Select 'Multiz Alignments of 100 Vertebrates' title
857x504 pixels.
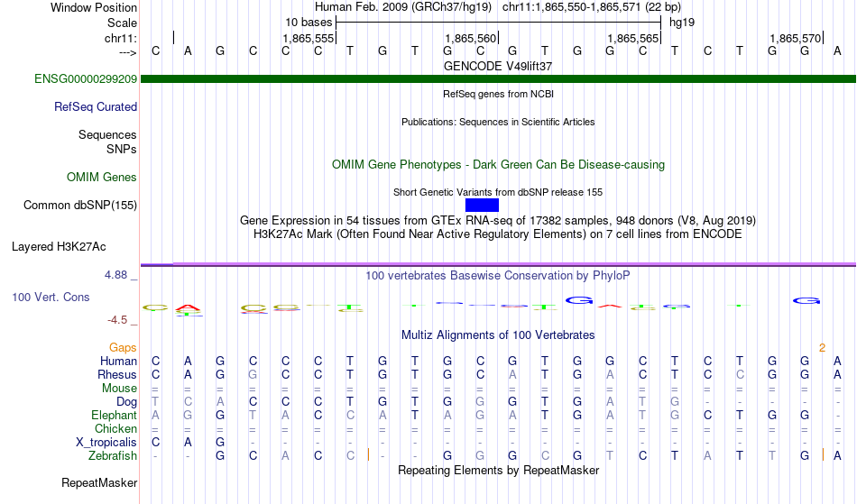point(498,334)
